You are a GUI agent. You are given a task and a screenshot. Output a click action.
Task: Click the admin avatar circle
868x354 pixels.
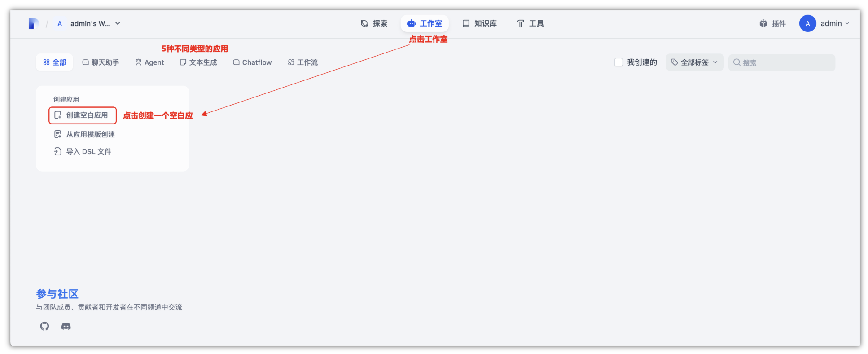pyautogui.click(x=807, y=23)
